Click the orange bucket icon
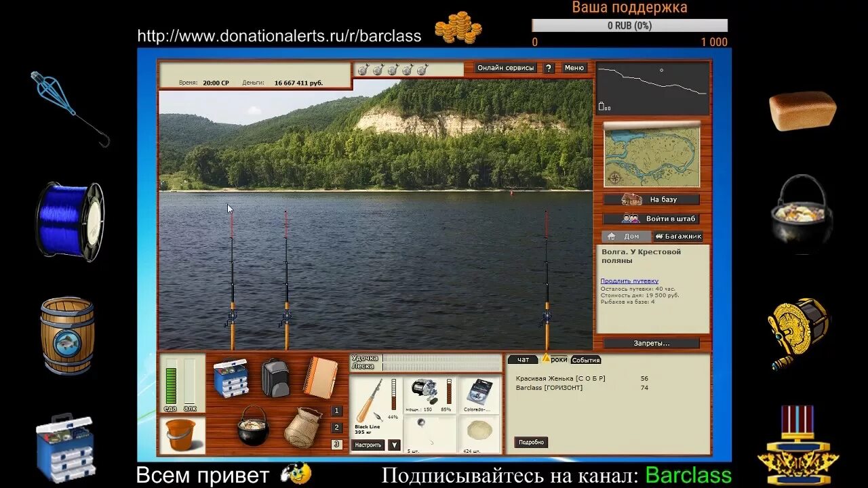Viewport: 868px width, 488px height. tap(181, 435)
